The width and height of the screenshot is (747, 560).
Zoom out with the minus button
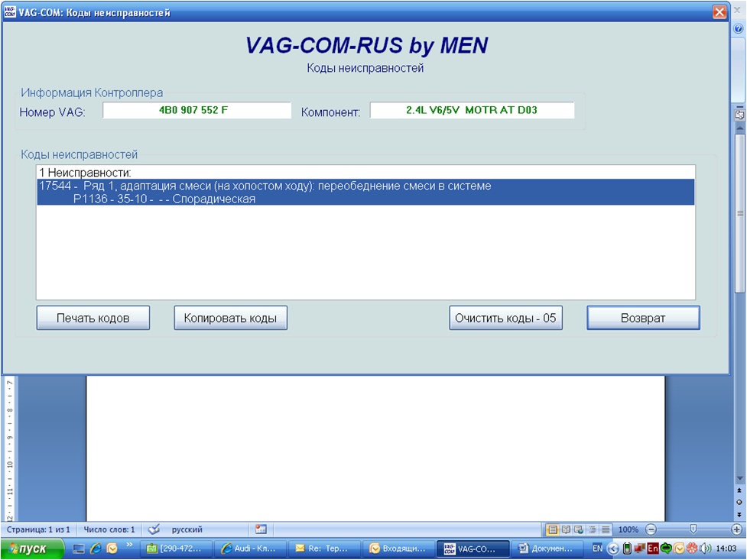[651, 529]
